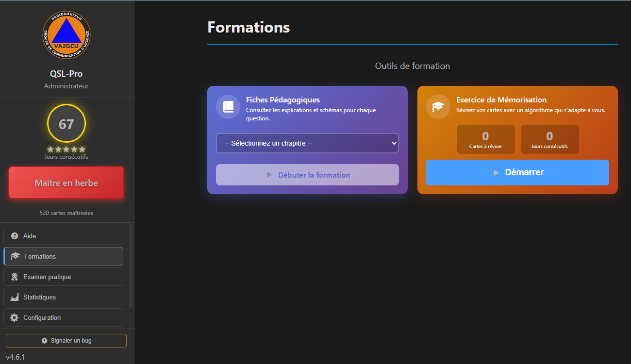Screen dimensions: 631x364
Task: Click the play arrow on Débuter la formation
Action: click(x=269, y=175)
